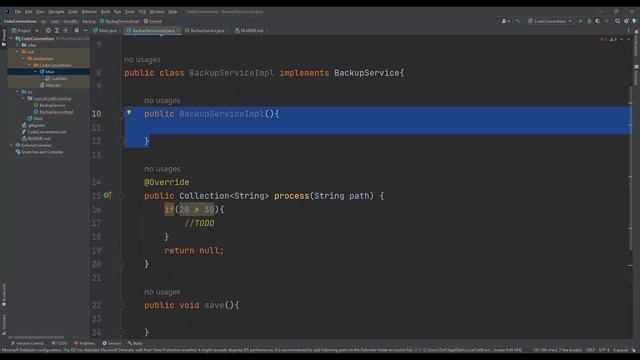Click the green Run button

pos(580,21)
